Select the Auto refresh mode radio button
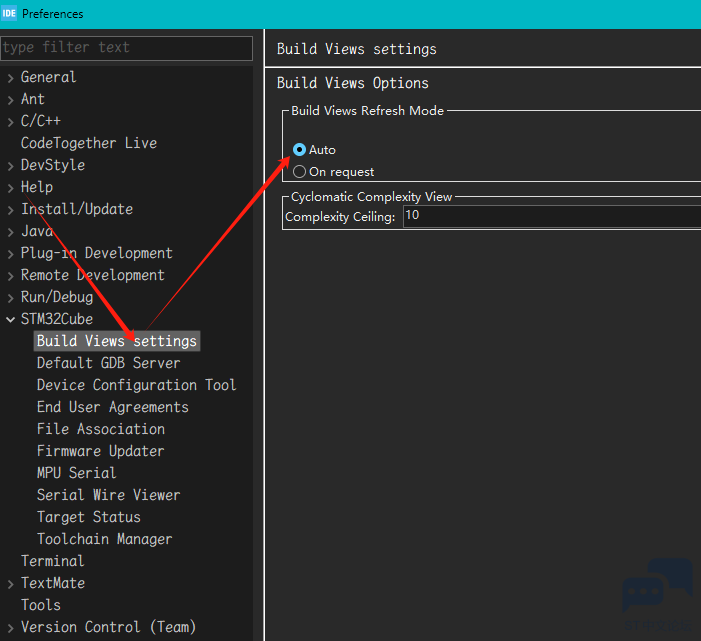701x641 pixels. coord(299,150)
